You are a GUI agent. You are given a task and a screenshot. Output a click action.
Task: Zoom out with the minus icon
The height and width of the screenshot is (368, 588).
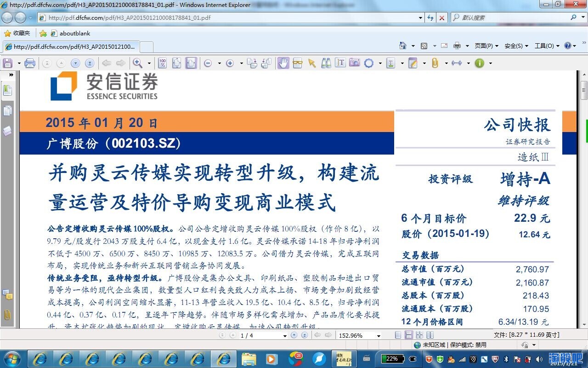pyautogui.click(x=208, y=63)
